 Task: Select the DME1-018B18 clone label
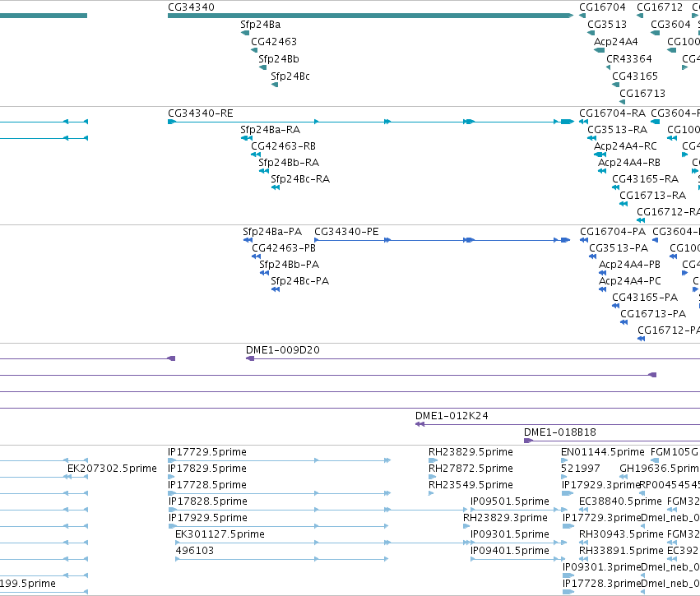[560, 432]
